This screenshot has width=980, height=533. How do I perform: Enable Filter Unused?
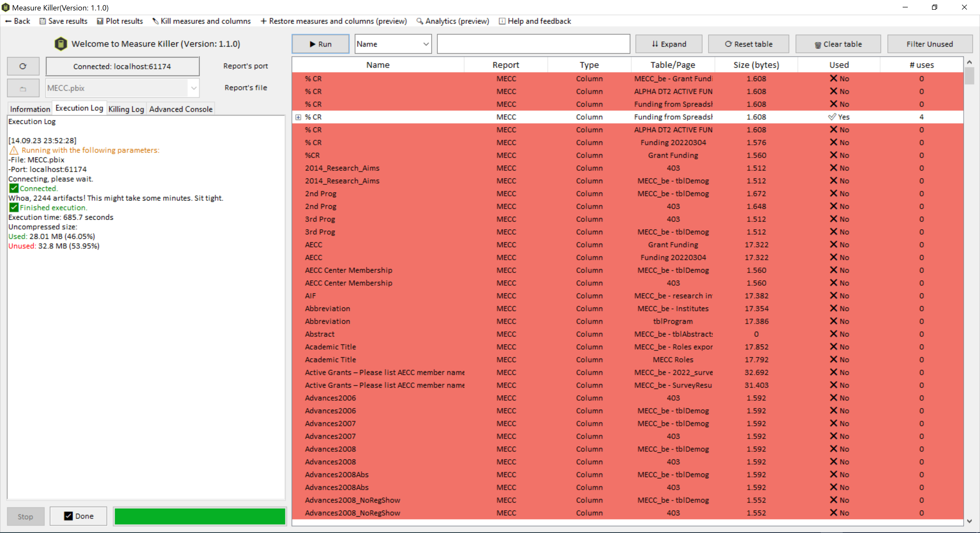929,44
